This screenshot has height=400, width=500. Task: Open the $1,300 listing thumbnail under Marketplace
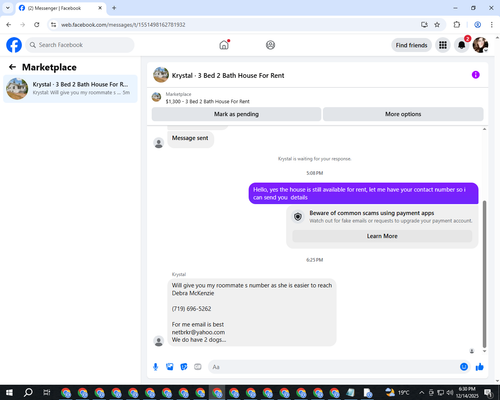pyautogui.click(x=156, y=97)
